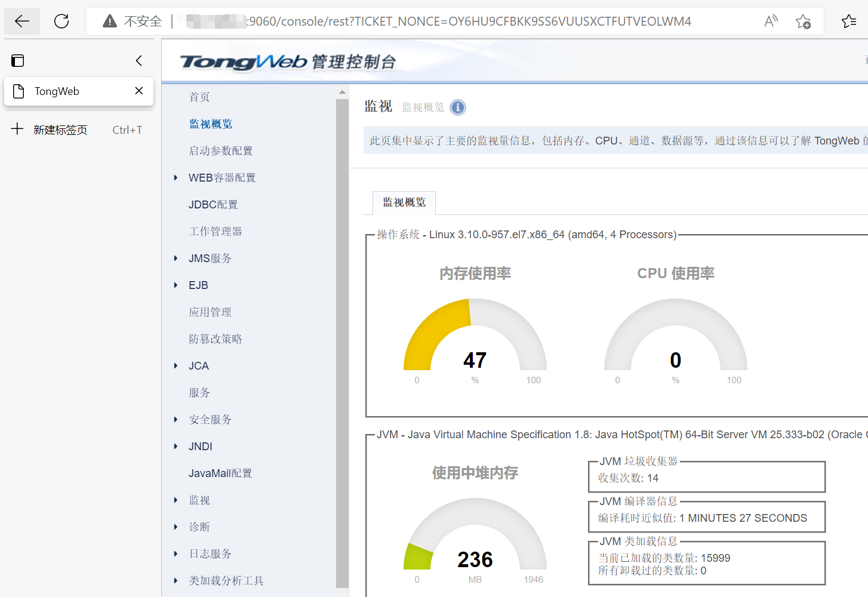Switch to the 监视概览 tab
Screen dimensions: 868x597
404,202
